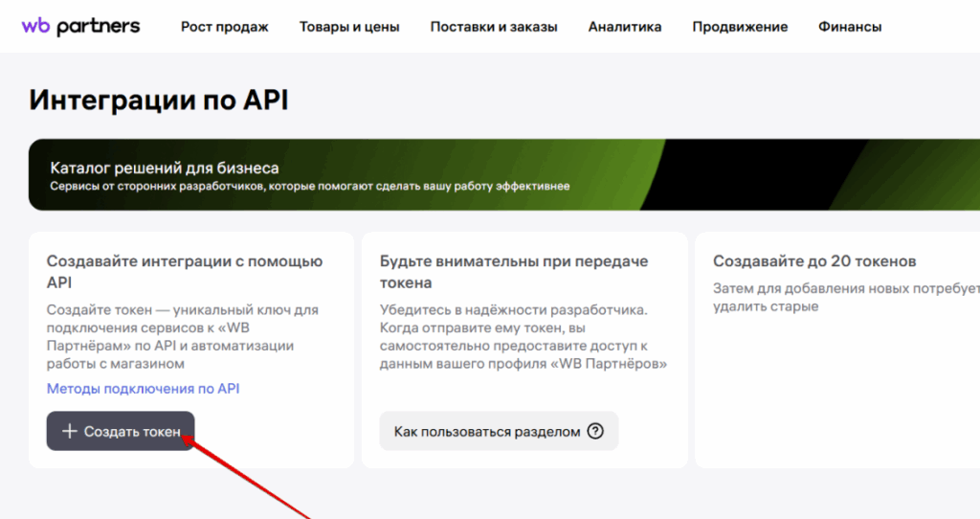Go to Поставки и заказы section

(x=494, y=27)
